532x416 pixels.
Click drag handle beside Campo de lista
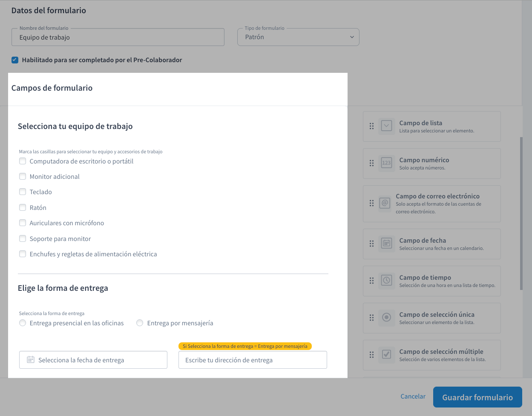(371, 126)
